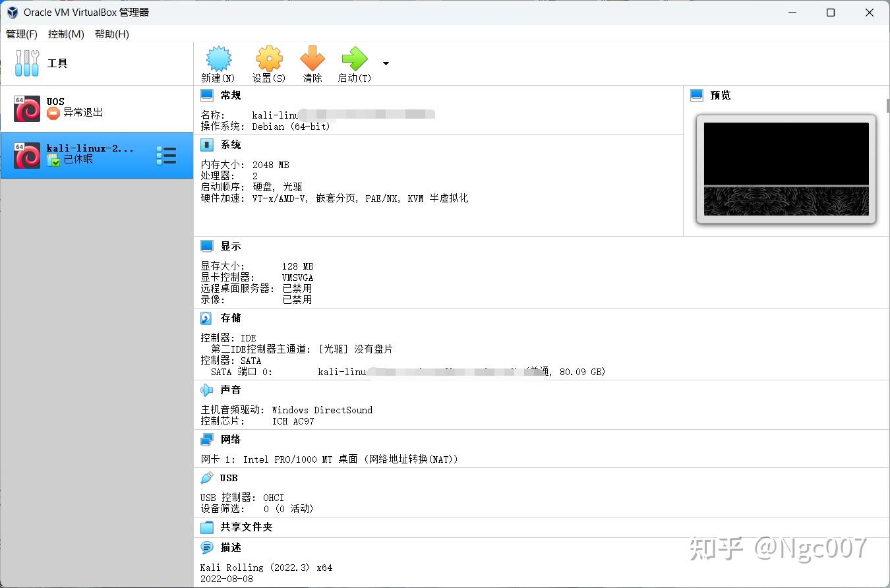This screenshot has height=588, width=890.
Task: Click the 声音 audio section icon
Action: (x=206, y=390)
